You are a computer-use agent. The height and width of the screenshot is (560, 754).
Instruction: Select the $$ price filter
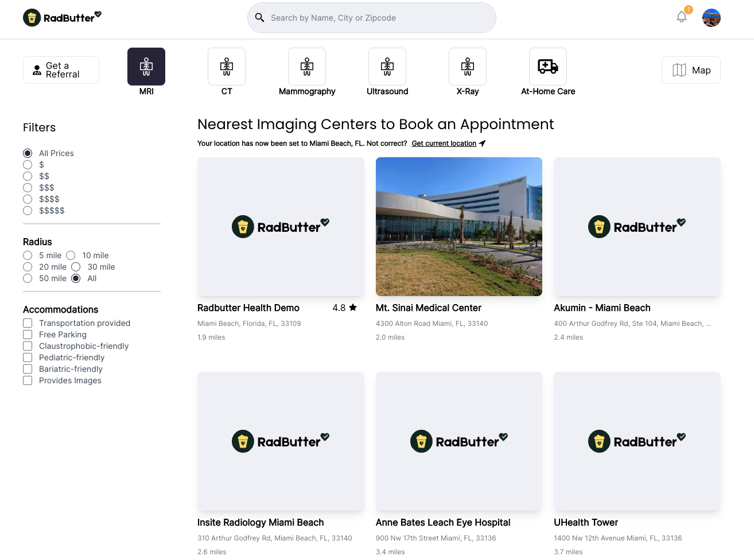pos(28,176)
